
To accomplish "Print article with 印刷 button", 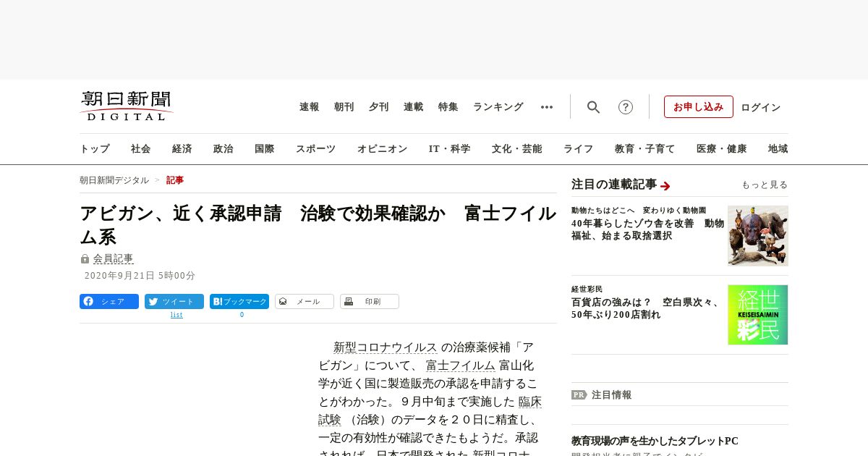I will point(370,302).
